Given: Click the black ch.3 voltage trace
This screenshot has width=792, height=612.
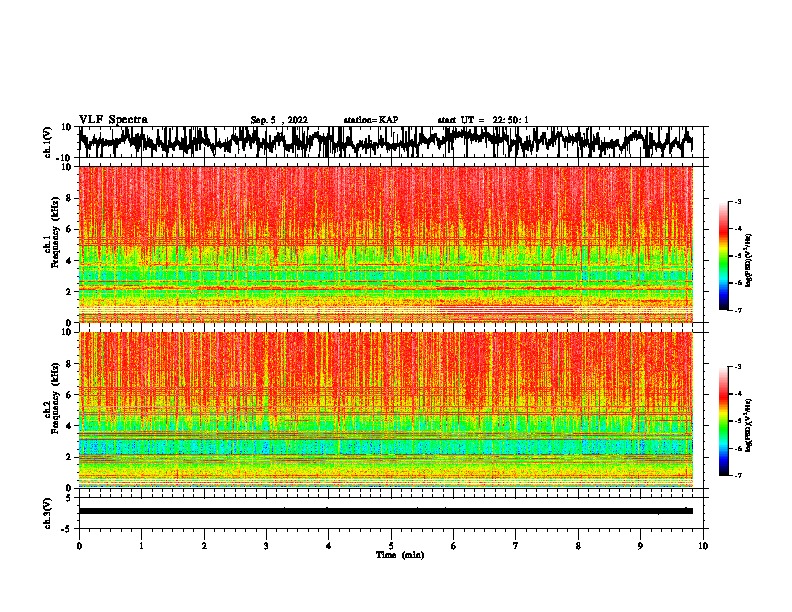Looking at the screenshot, I should 386,511.
